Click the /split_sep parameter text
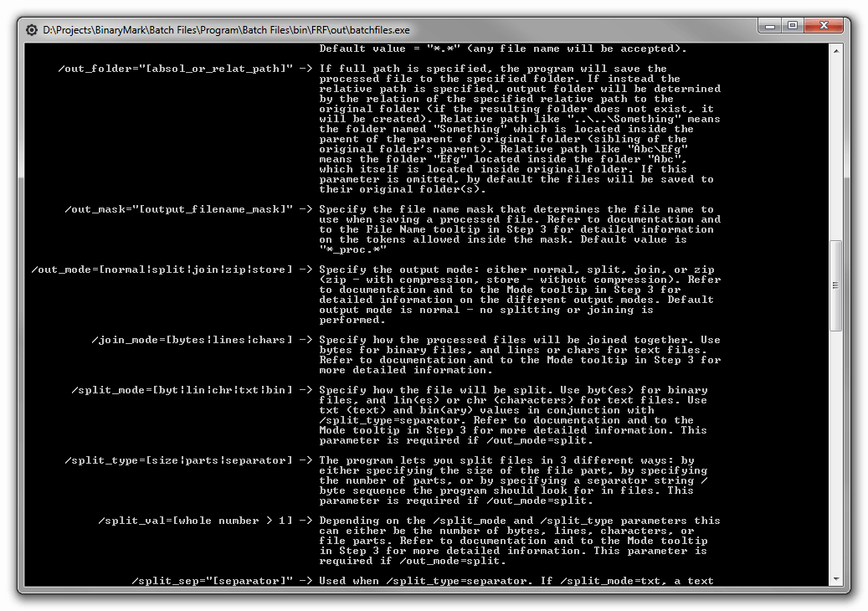 (x=213, y=581)
